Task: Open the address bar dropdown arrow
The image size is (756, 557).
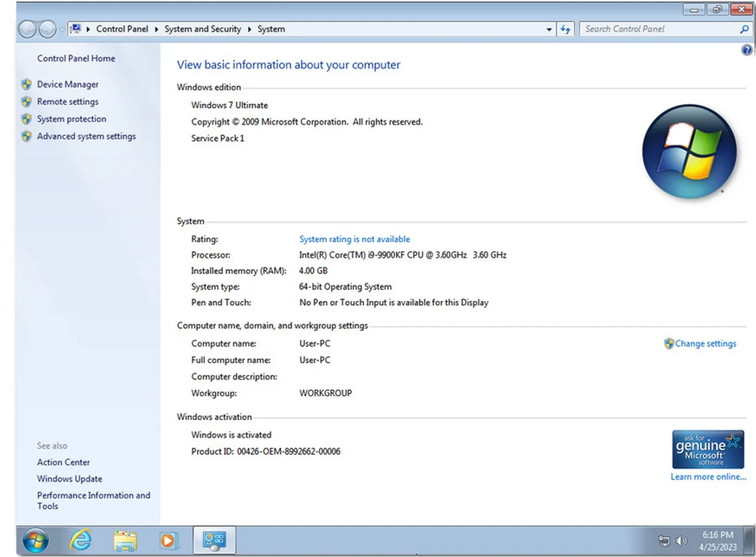Action: click(x=549, y=29)
